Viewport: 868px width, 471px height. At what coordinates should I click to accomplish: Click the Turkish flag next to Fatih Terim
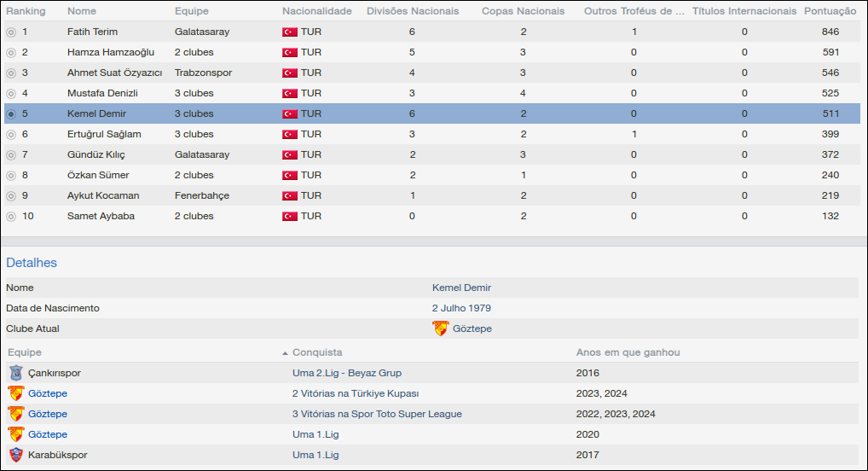click(290, 32)
